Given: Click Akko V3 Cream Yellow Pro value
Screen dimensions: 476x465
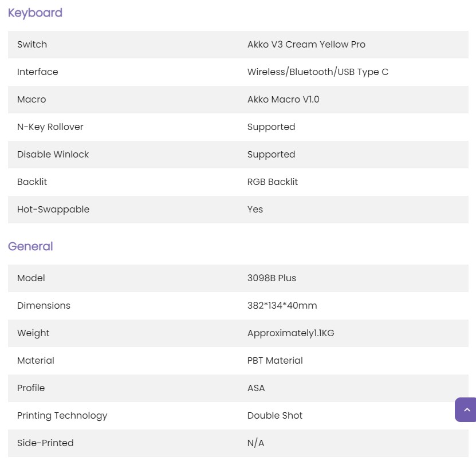Looking at the screenshot, I should click(x=306, y=44).
